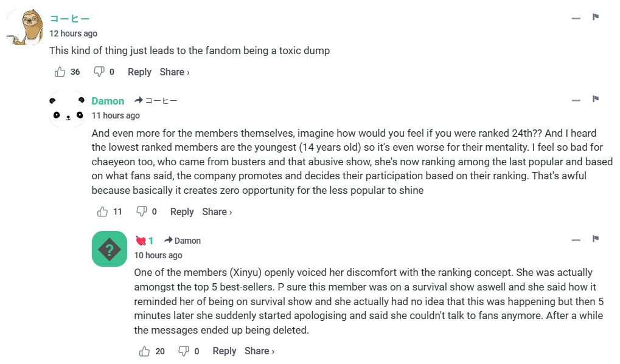The width and height of the screenshot is (620, 364).
Task: Open Share menu on the Xinyu comment
Action: click(260, 351)
